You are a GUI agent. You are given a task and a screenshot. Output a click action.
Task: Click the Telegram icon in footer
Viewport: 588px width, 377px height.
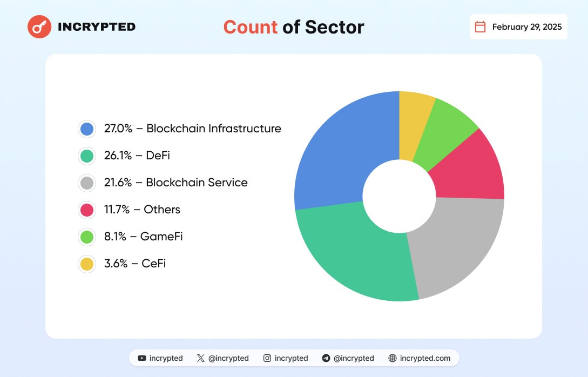326,358
